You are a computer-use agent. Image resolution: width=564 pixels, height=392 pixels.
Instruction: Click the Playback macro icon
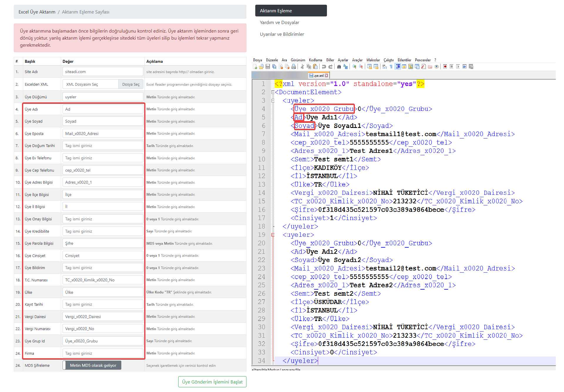458,67
